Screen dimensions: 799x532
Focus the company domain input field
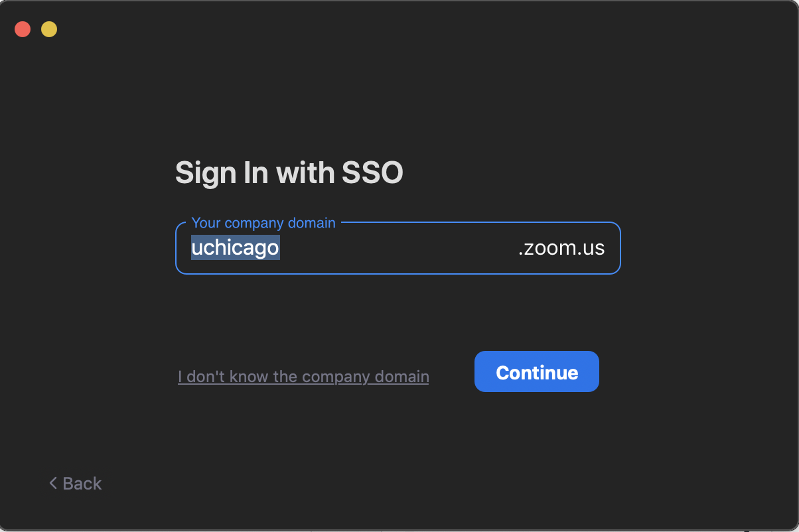[x=398, y=248]
